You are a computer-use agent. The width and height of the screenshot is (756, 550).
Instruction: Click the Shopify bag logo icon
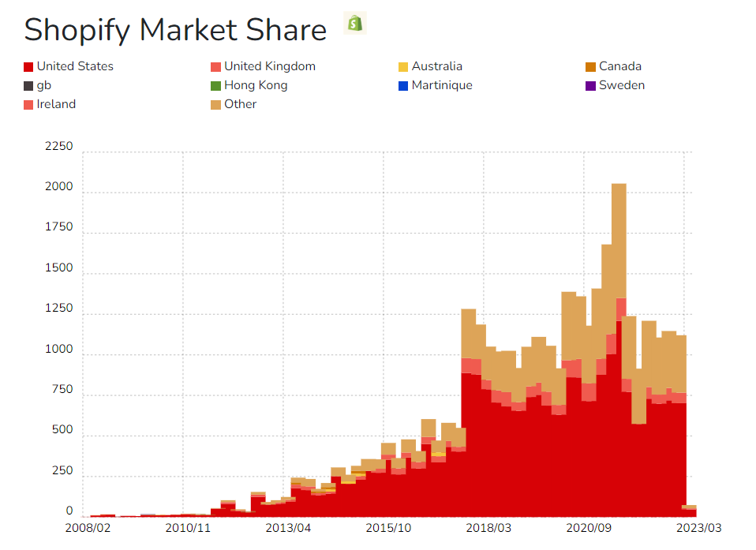tap(355, 23)
